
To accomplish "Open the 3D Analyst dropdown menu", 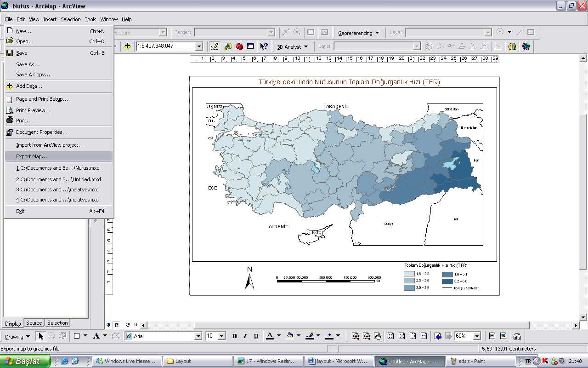I will [x=292, y=46].
